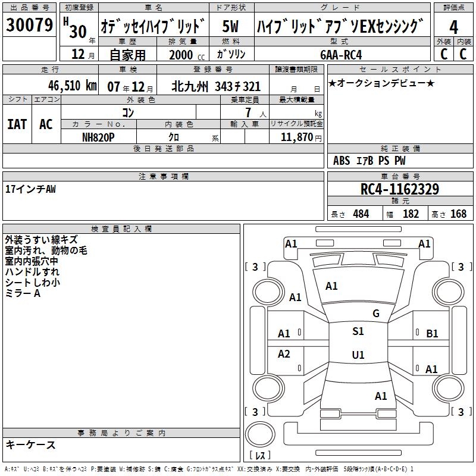Click the color number NH820P
Viewport: 476px width, 476px height.
click(x=98, y=137)
